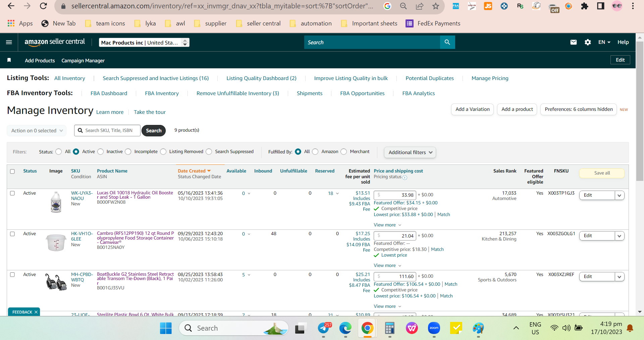Open the Chrome profile avatar
Viewport: 644px width, 340px height.
(617, 6)
